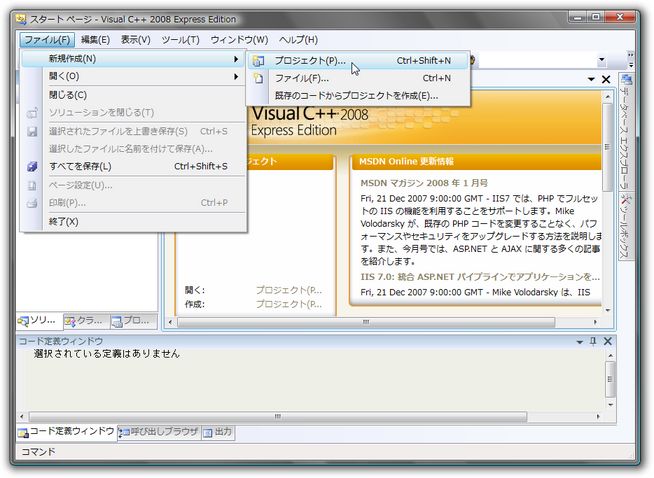Select the 呼び出しブラウザ tab
The width and height of the screenshot is (654, 478).
[x=159, y=432]
